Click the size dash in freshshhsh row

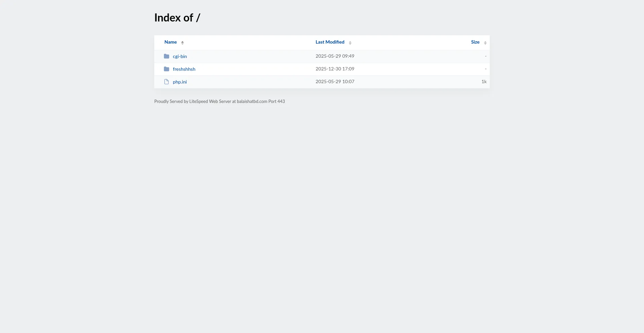(485, 69)
